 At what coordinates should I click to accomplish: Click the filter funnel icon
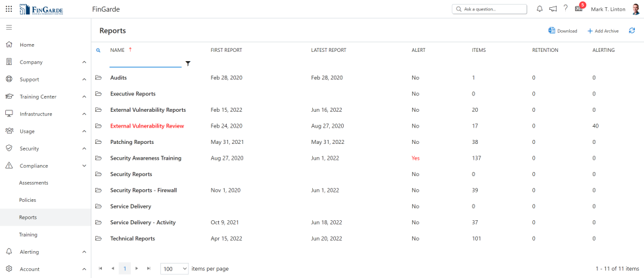click(x=188, y=64)
